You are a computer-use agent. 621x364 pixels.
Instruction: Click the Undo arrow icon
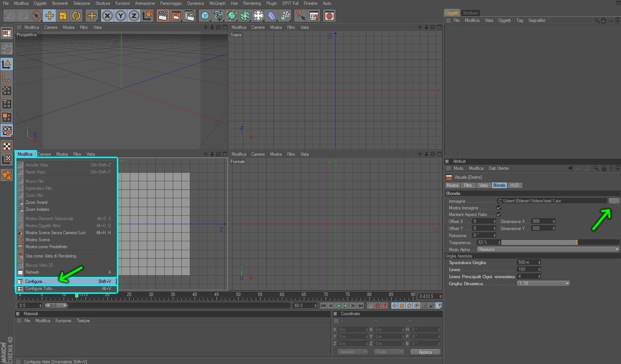[9, 16]
